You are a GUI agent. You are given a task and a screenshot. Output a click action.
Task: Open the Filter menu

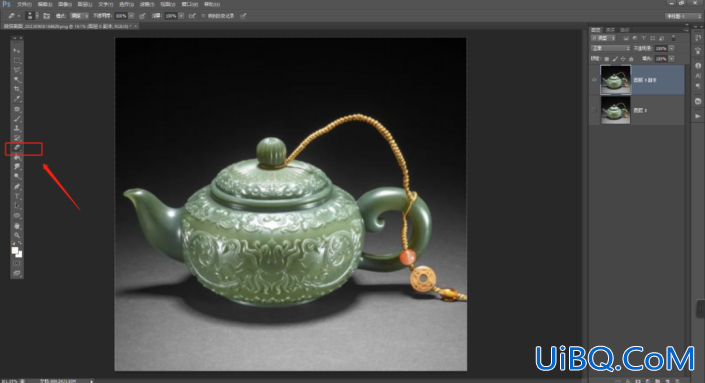pos(147,4)
